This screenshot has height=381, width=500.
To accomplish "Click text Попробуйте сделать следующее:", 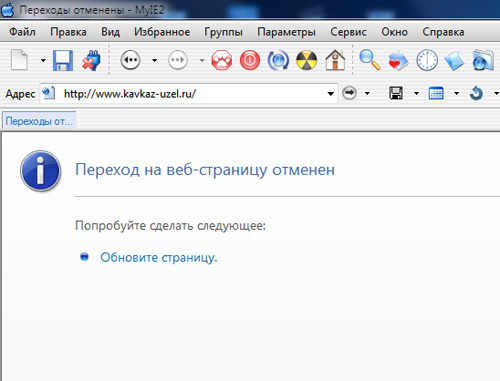I will point(170,226).
